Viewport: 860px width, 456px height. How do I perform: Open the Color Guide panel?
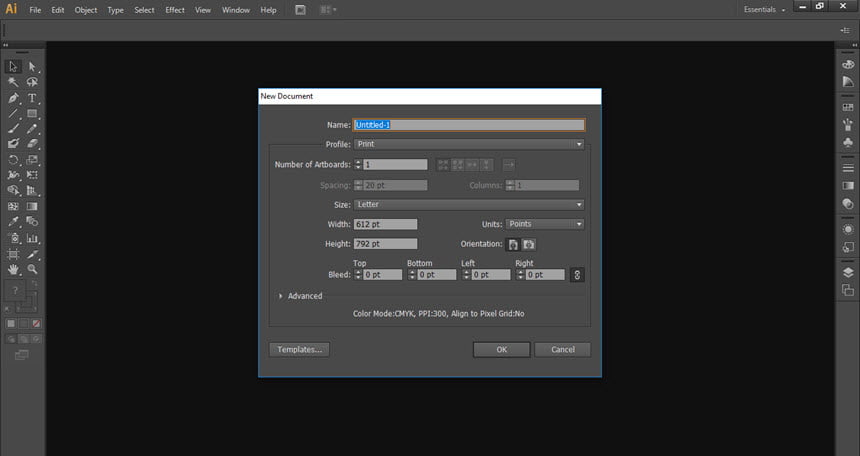848,82
